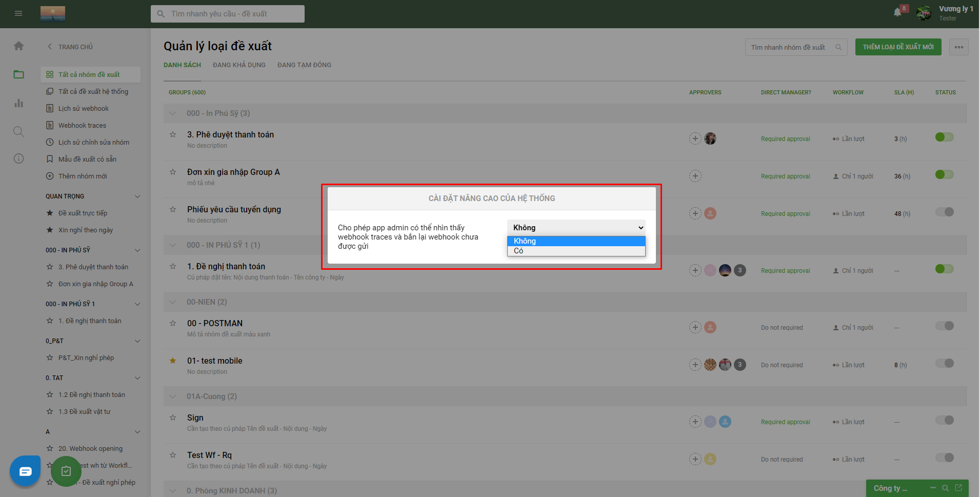
Task: Add approver for Đơn xin gia nhập Group A
Action: pos(695,176)
